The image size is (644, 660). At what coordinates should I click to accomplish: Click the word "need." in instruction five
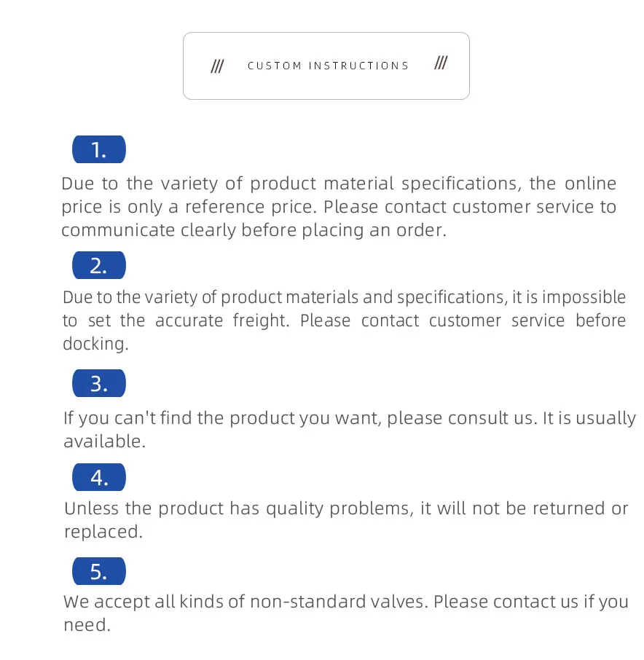coord(87,625)
